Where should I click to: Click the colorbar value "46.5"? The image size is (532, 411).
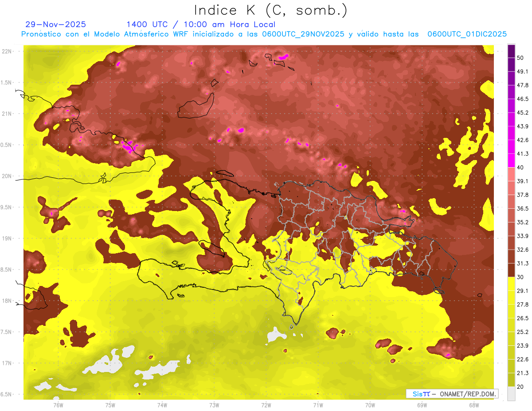523,99
